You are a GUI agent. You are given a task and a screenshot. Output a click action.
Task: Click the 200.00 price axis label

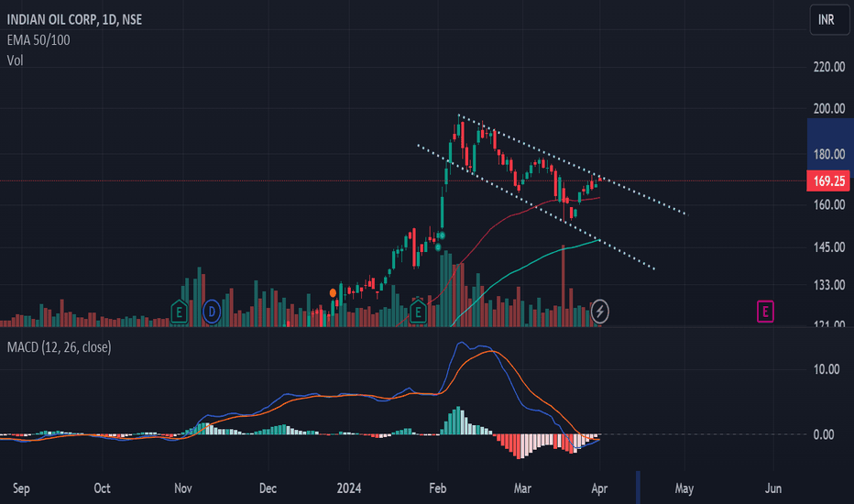click(829, 108)
